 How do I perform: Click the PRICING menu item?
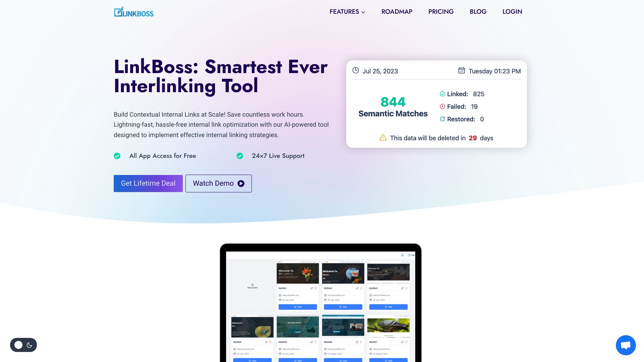coord(441,11)
